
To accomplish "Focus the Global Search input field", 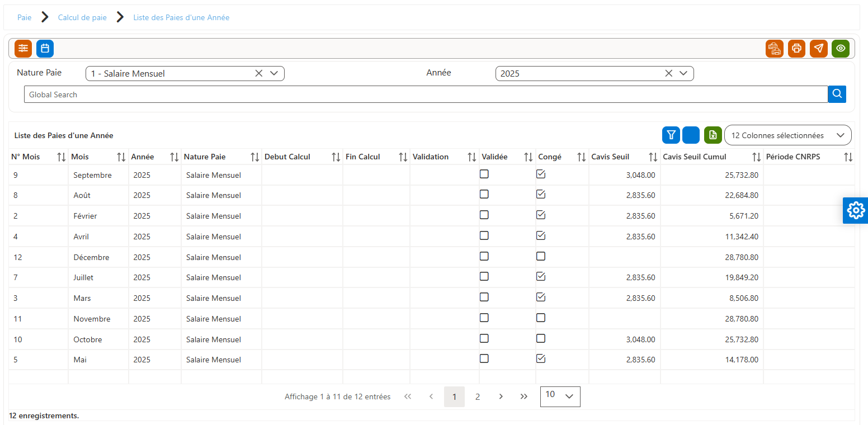I will [426, 95].
